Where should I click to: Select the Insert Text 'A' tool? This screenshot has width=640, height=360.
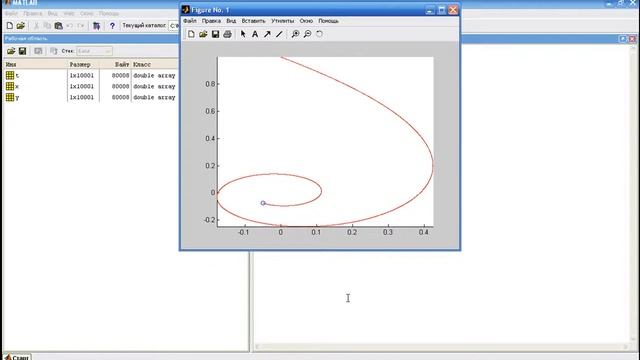[255, 34]
